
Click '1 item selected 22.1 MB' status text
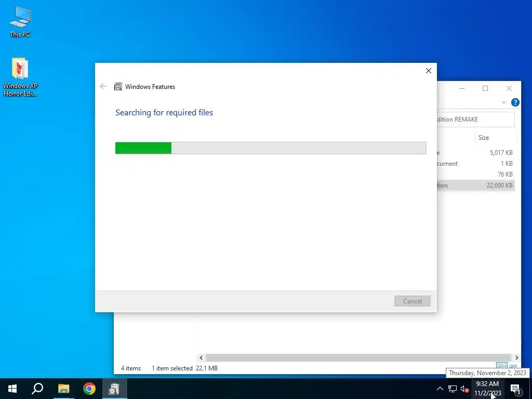[x=184, y=368]
